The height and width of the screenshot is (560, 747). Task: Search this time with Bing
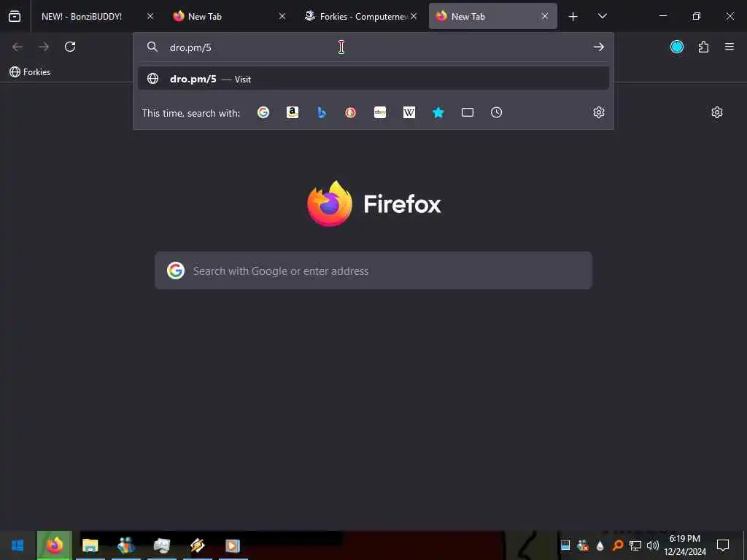(x=322, y=112)
